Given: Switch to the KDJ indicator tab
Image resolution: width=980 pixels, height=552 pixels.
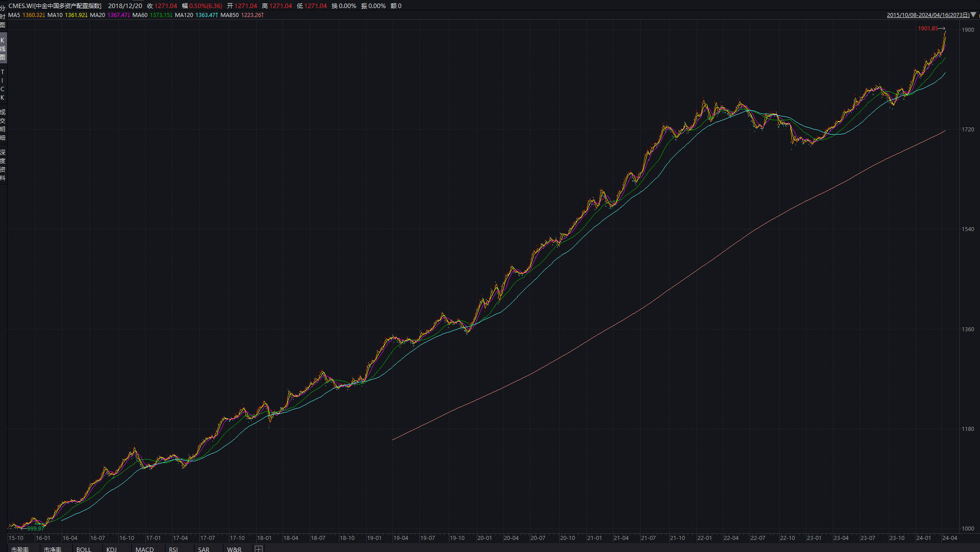Looking at the screenshot, I should click(x=111, y=549).
